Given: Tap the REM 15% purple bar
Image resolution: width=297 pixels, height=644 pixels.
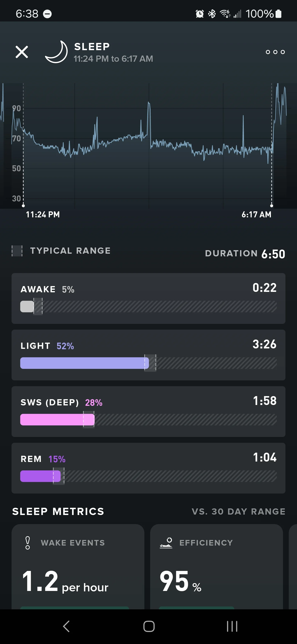Looking at the screenshot, I should coord(40,476).
